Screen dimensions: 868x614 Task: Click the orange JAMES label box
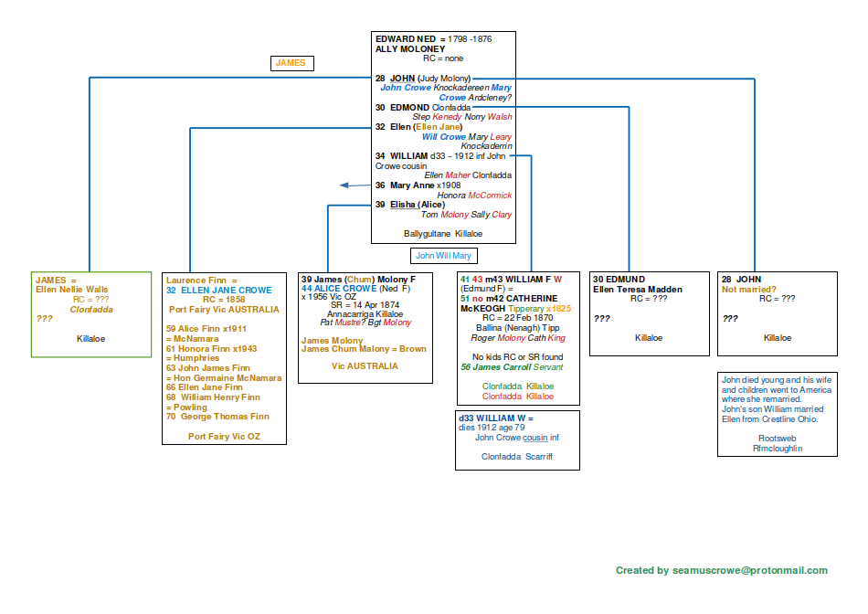click(x=291, y=63)
